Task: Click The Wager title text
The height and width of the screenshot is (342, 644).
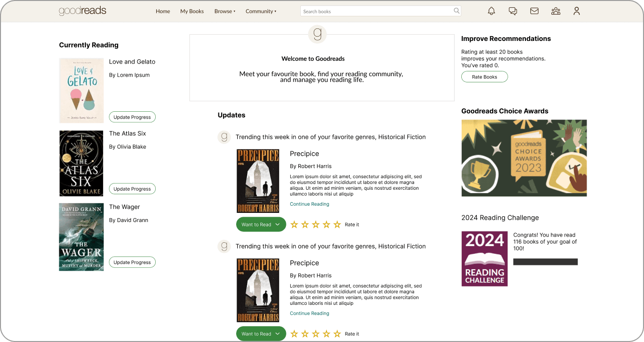Action: point(124,207)
